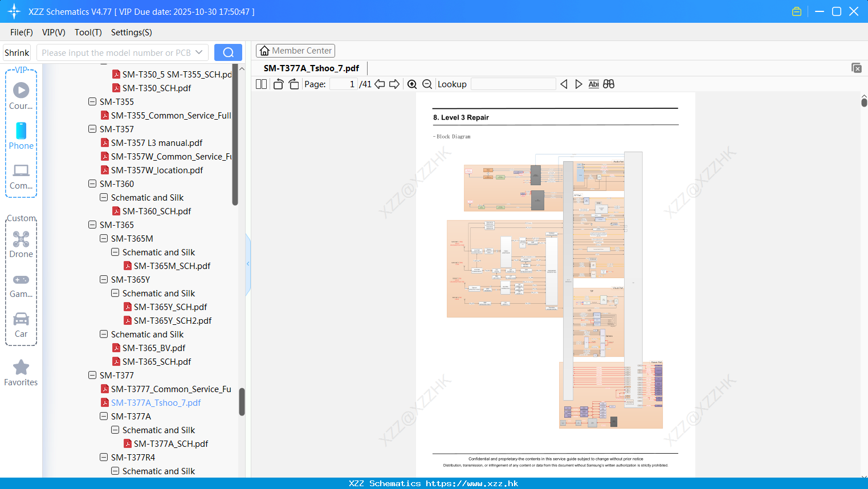The width and height of the screenshot is (868, 489).
Task: Zoom out of the PDF
Action: point(427,84)
